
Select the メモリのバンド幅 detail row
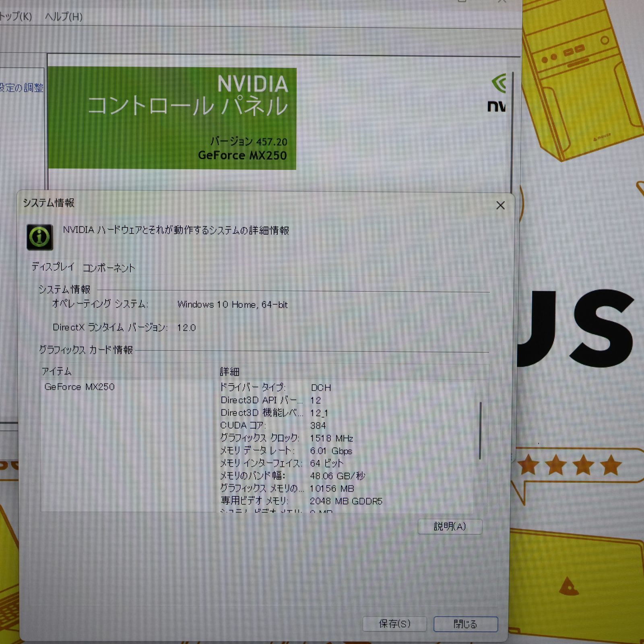tap(292, 476)
